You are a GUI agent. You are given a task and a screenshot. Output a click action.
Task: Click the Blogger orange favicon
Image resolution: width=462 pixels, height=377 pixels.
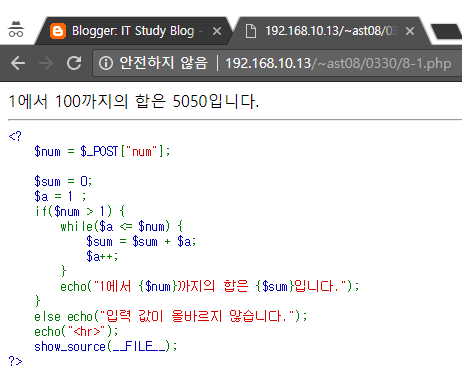pyautogui.click(x=58, y=31)
